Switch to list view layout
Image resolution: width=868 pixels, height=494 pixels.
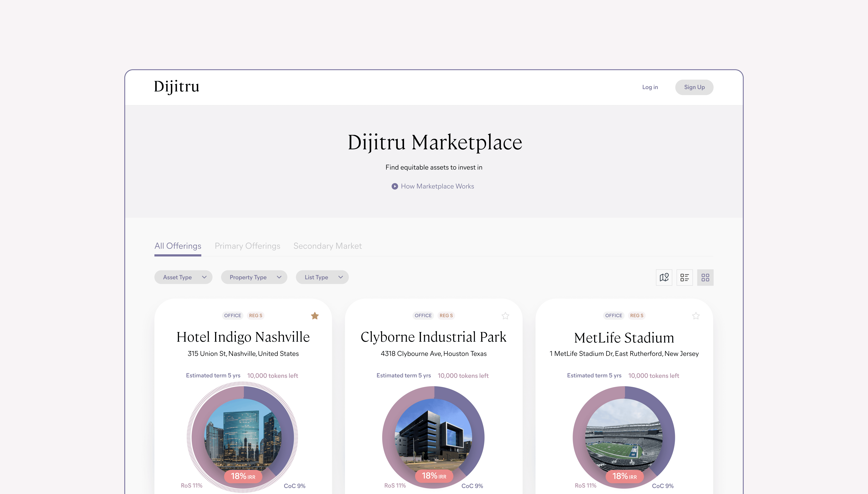click(685, 278)
